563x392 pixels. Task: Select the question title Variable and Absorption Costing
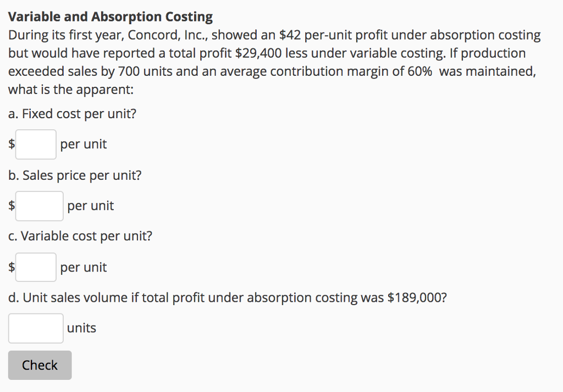(110, 16)
